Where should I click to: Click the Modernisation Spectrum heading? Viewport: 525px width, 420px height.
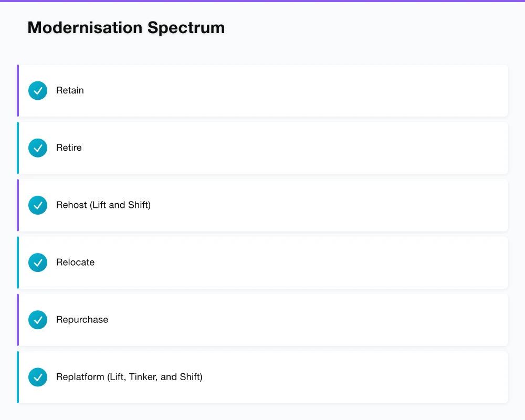click(x=126, y=27)
